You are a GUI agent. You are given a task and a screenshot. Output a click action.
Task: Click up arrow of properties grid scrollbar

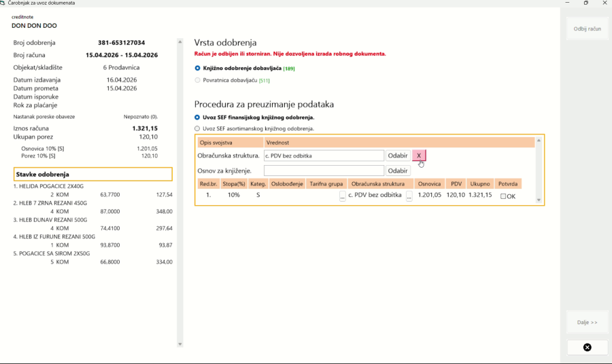(x=539, y=141)
